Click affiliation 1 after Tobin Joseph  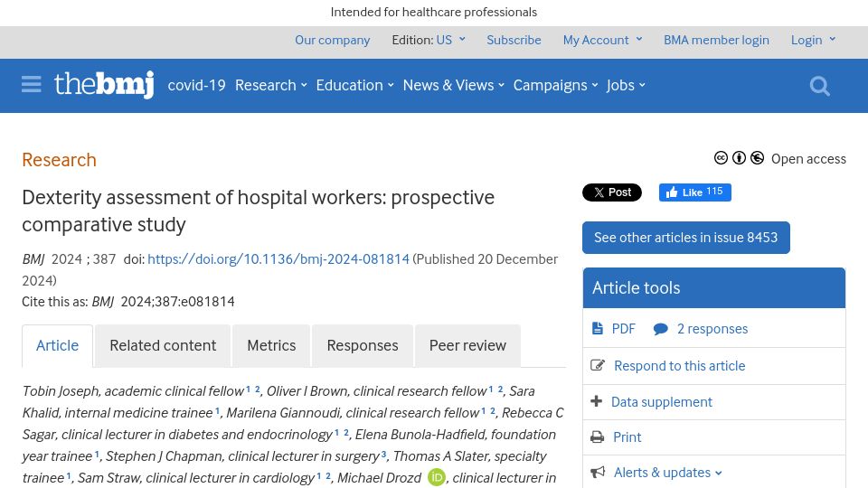coord(249,389)
